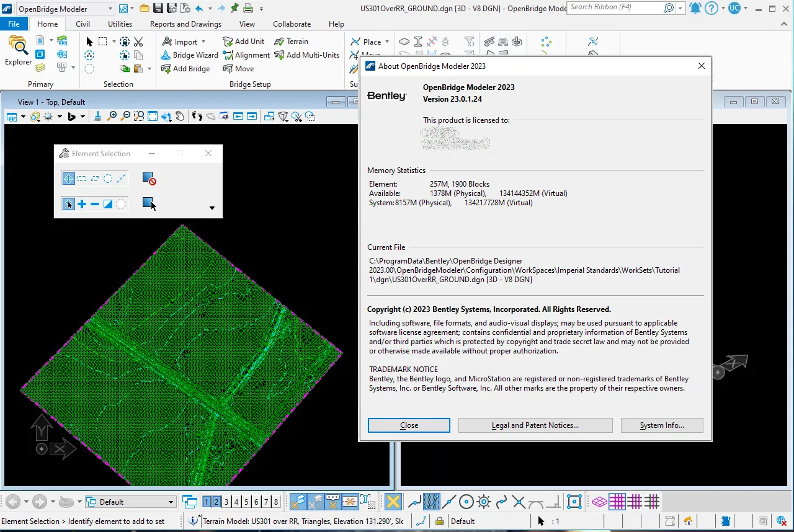Click Disable Handles icon in Element Selection
This screenshot has width=794, height=532.
pyautogui.click(x=149, y=179)
